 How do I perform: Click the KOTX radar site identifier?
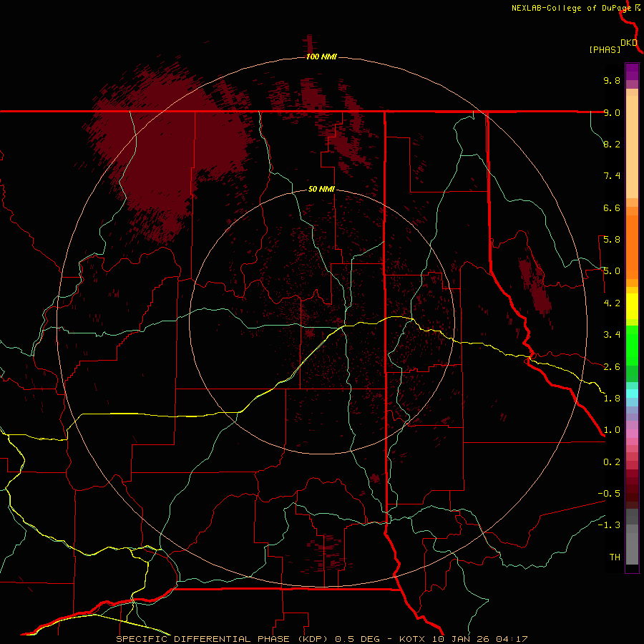click(414, 639)
